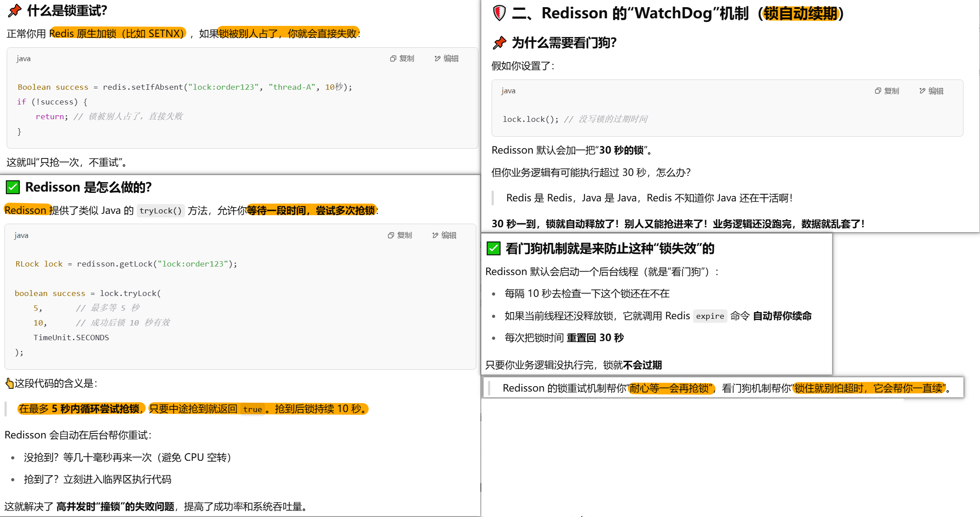Click the java label above RLock code
This screenshot has height=517, width=980.
tap(21, 235)
